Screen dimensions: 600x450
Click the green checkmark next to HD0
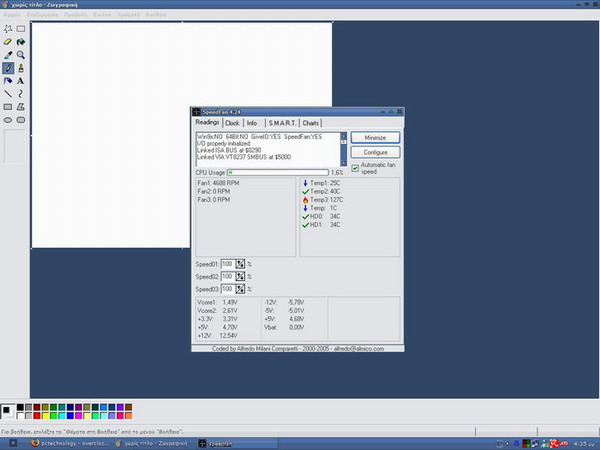coord(305,217)
